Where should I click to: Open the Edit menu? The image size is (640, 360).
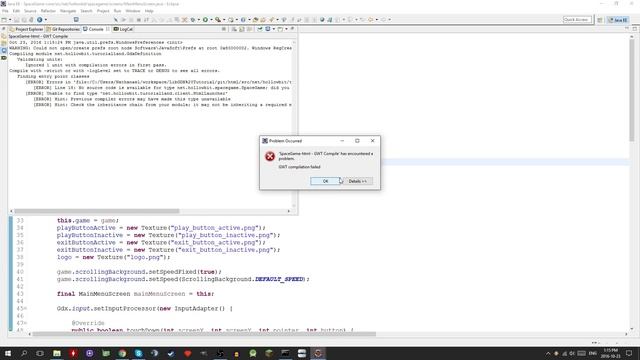coord(16,11)
